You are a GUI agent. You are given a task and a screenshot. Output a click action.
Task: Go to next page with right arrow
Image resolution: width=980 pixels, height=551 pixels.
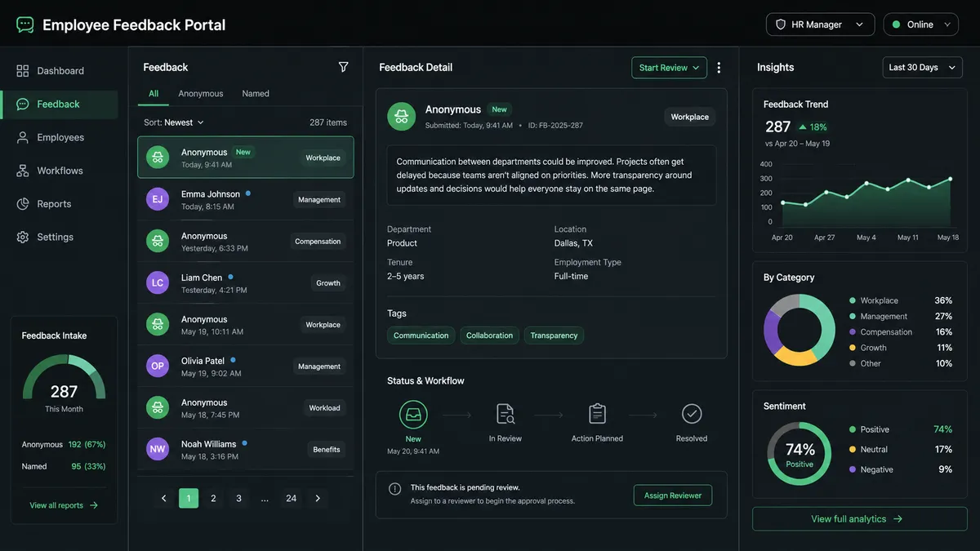[x=318, y=498]
